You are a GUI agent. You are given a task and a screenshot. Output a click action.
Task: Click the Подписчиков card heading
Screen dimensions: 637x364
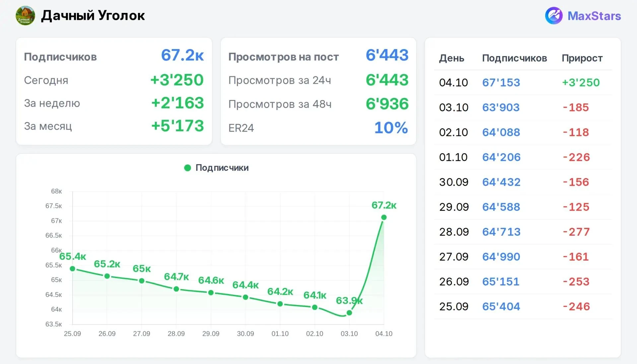point(60,57)
